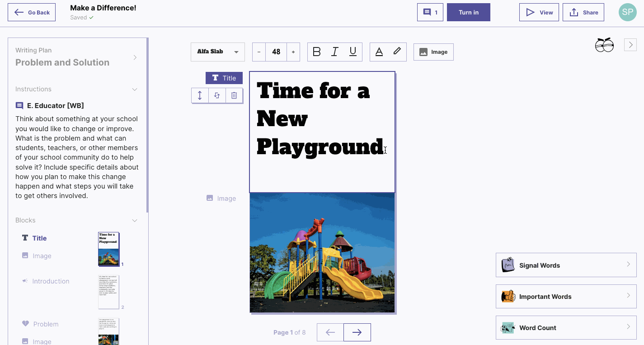Select the highlighter pen tool
The image size is (644, 345).
tap(397, 52)
